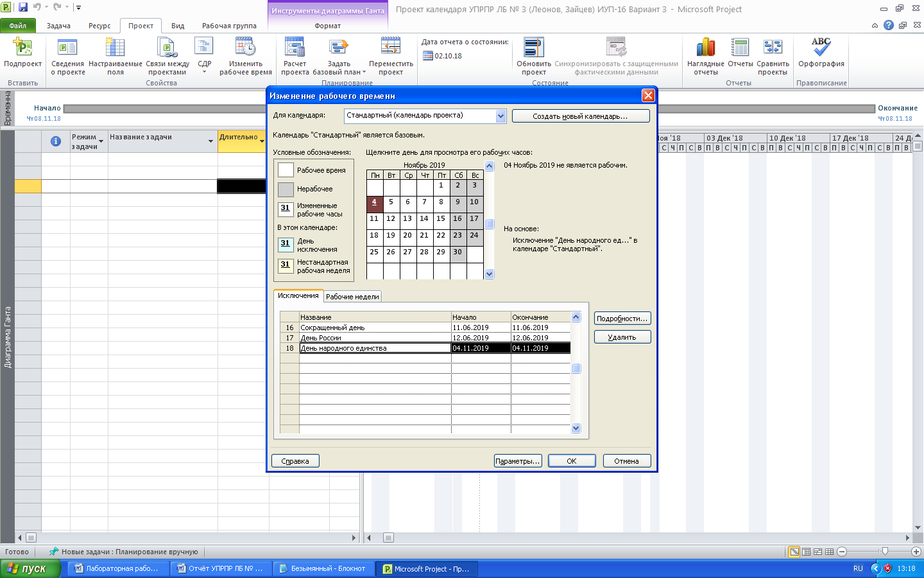Open Название задачи column filter arrow
This screenshot has height=578, width=924.
tap(211, 141)
